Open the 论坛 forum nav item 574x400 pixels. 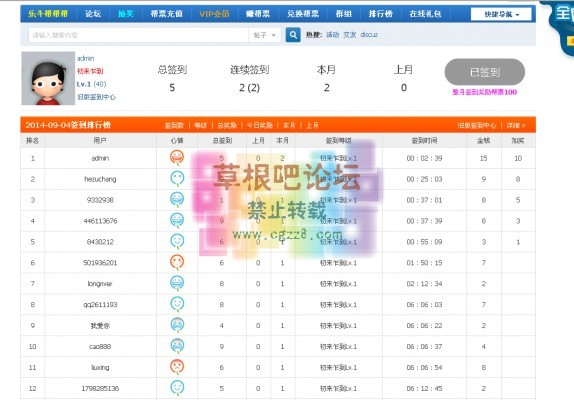93,14
